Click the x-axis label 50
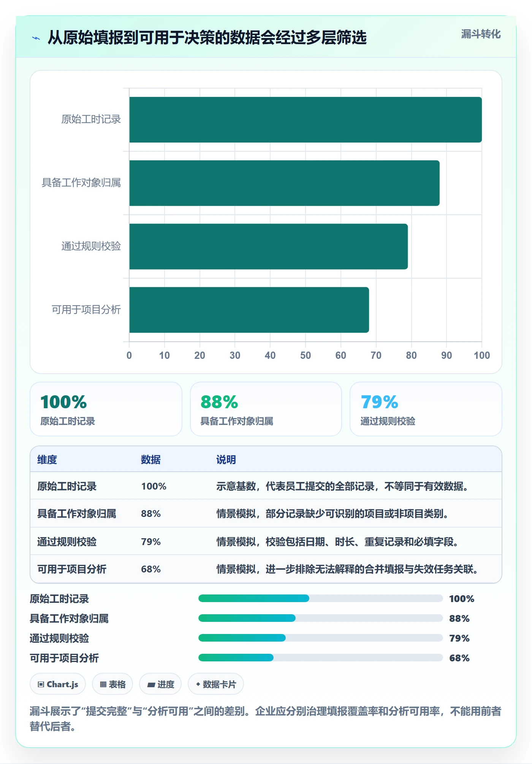Screen dimensions: 532x764 (x=306, y=355)
